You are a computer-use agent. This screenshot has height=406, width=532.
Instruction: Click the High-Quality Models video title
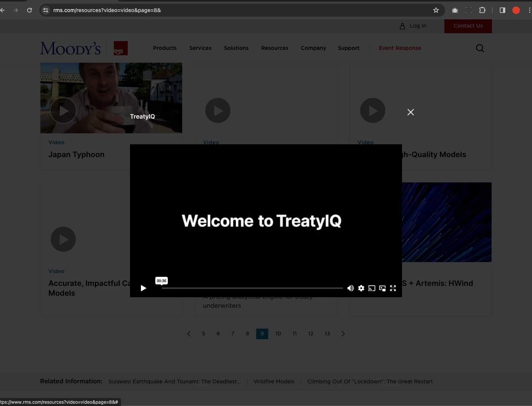coord(434,154)
